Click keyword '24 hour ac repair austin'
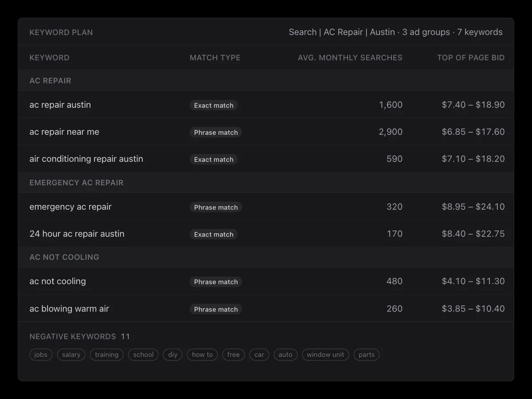Viewport: 532px width, 399px height. [x=77, y=234]
